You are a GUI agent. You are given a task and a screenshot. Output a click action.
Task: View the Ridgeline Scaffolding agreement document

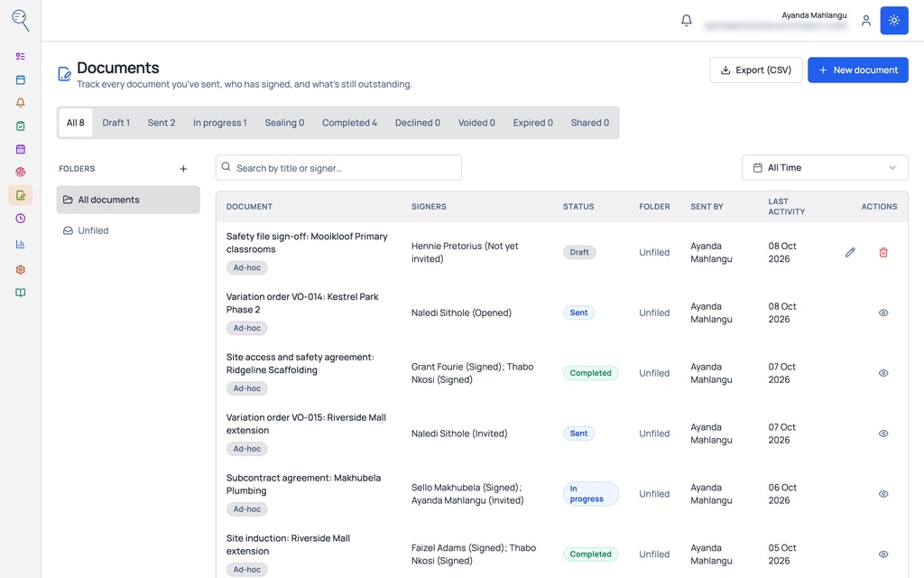[883, 373]
